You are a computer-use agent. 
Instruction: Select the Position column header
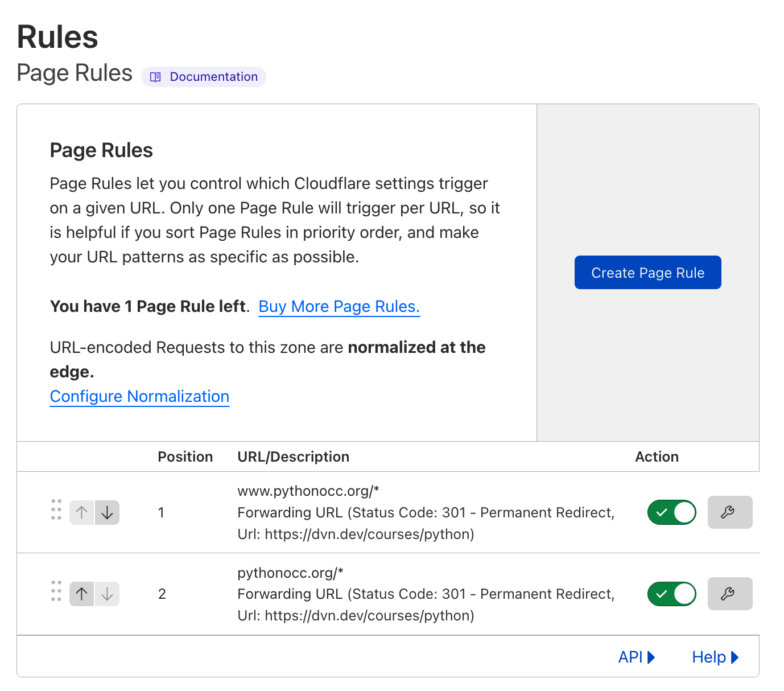click(x=185, y=456)
